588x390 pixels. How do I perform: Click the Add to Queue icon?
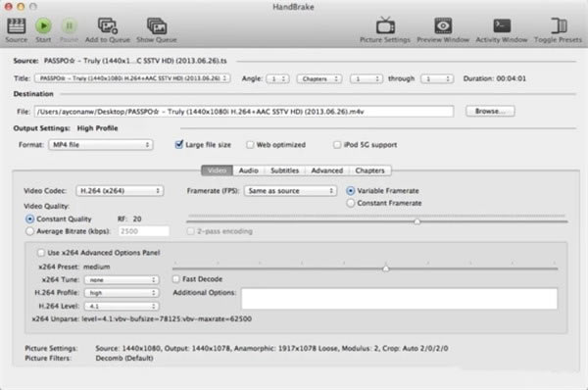click(108, 25)
